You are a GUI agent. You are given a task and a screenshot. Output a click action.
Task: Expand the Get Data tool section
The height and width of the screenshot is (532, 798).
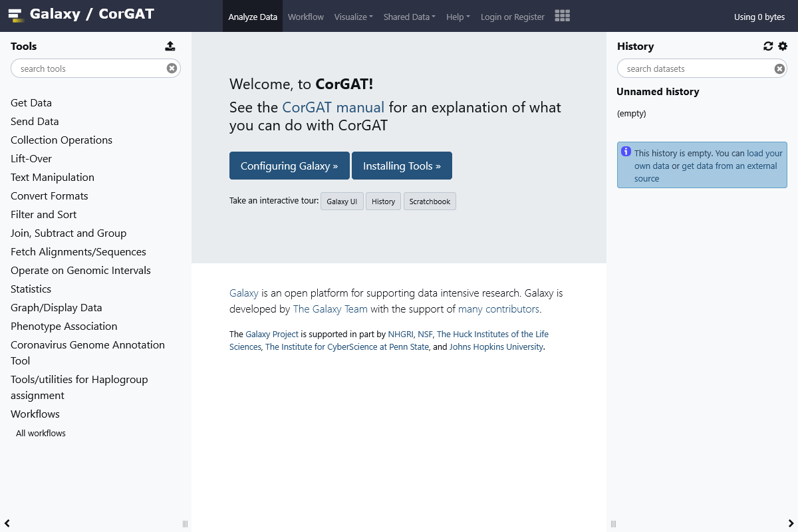31,103
